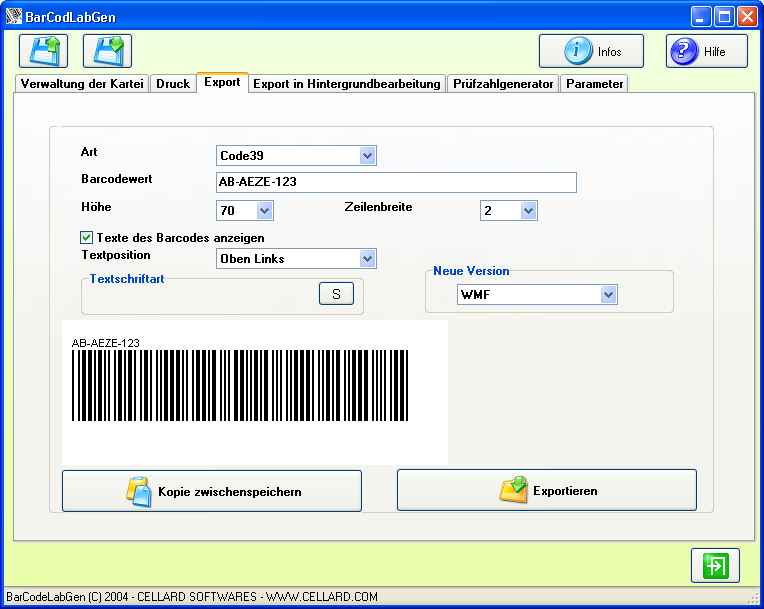Close the BarCodLabGen window

click(747, 17)
